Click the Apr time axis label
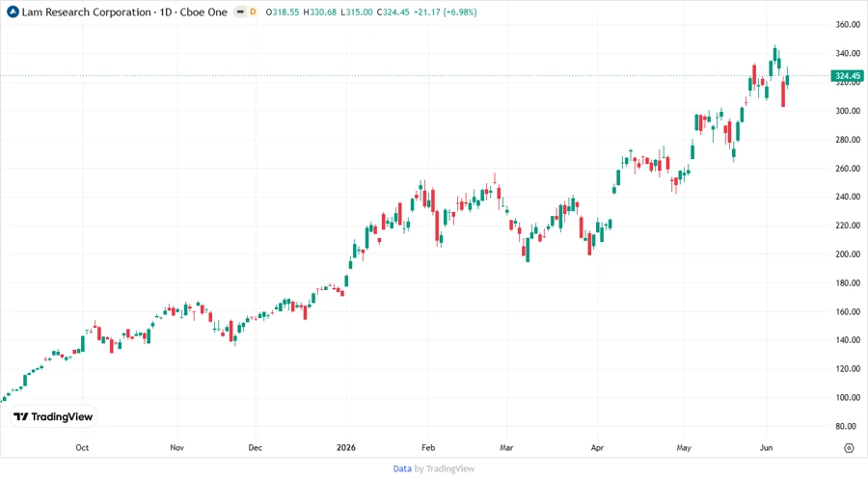This screenshot has width=868, height=480. [x=597, y=447]
